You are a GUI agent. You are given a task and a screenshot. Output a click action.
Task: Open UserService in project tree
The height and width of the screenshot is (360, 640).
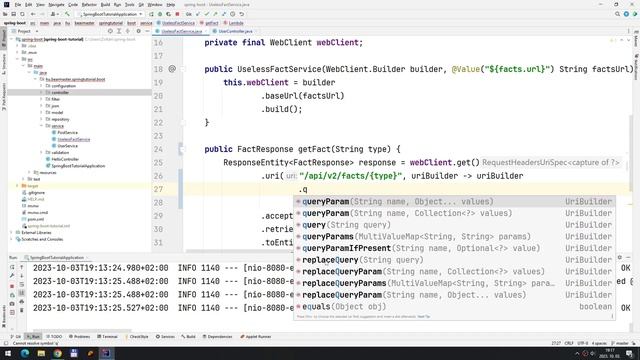tap(68, 146)
